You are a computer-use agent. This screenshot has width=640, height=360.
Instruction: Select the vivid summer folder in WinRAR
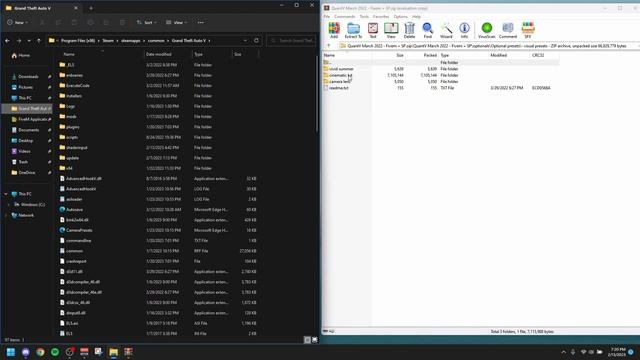(x=341, y=69)
